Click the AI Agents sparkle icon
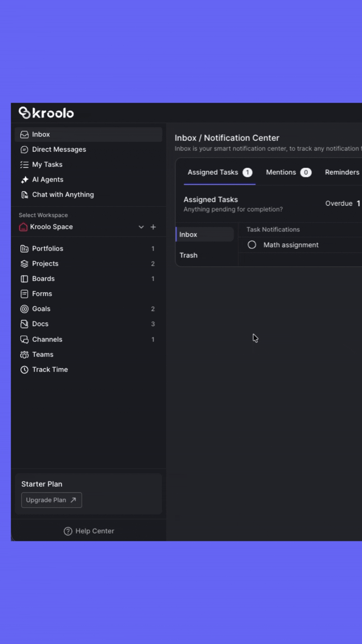 [x=24, y=180]
